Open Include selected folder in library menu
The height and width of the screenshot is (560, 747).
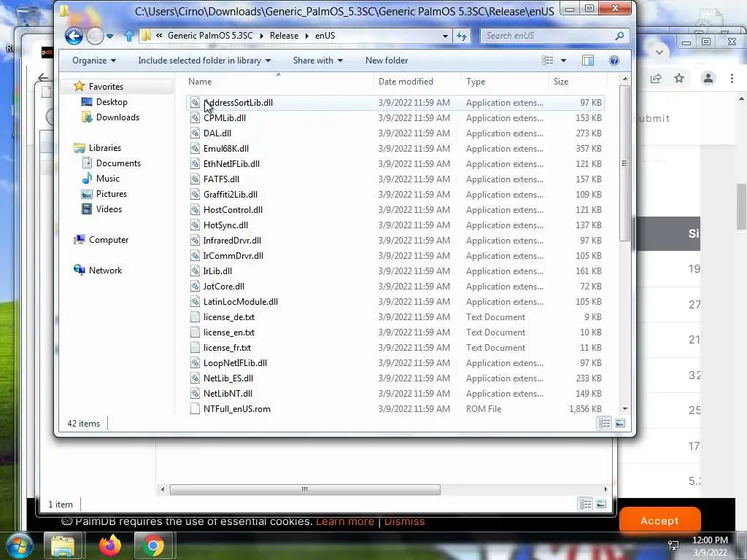tap(204, 61)
